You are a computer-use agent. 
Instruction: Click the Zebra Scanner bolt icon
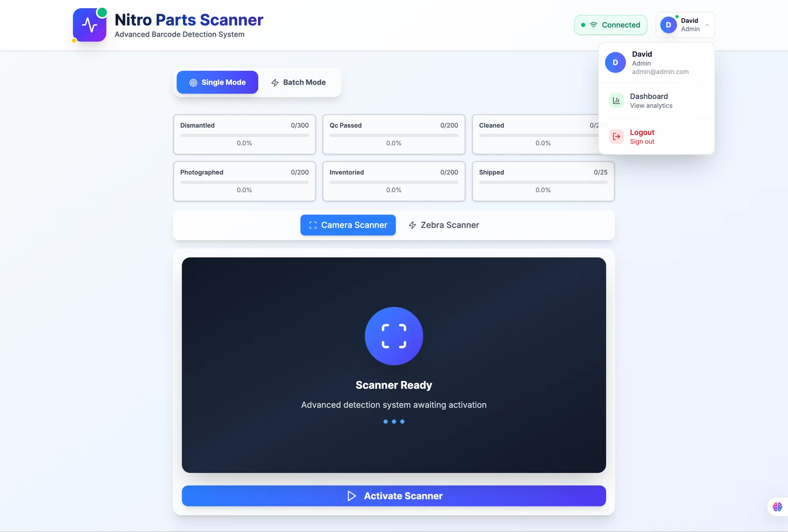click(412, 225)
